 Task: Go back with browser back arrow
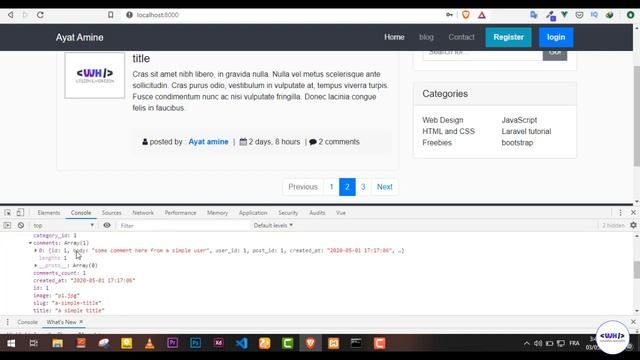11,15
